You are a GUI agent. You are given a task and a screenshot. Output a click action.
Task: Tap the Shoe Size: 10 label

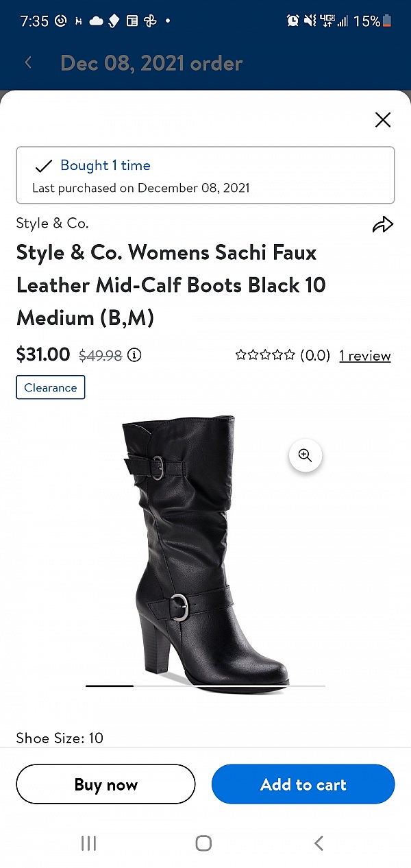60,738
